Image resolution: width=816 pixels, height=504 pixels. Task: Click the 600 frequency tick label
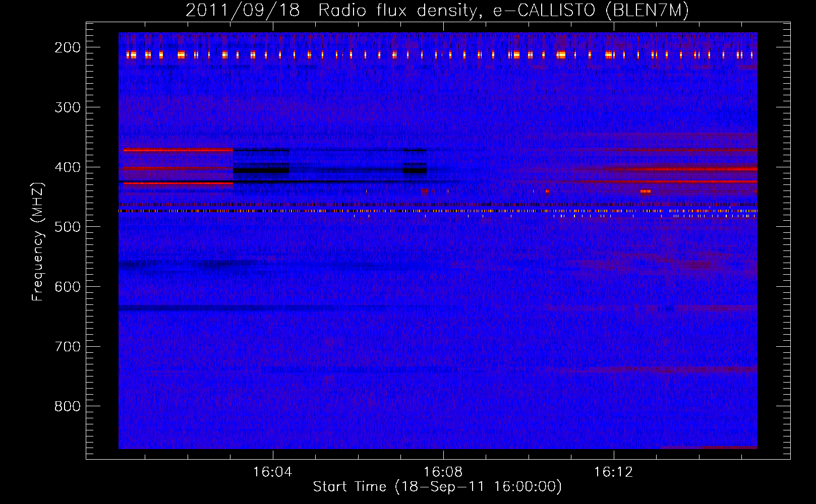[x=67, y=287]
